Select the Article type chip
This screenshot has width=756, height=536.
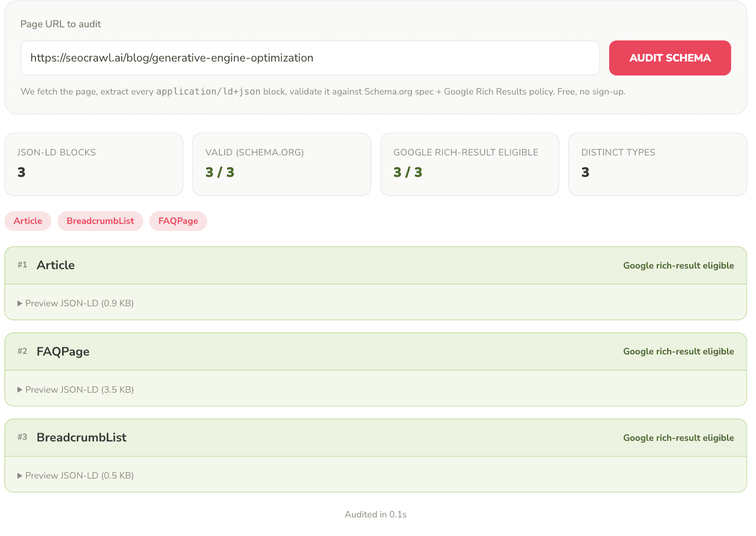pyautogui.click(x=28, y=221)
